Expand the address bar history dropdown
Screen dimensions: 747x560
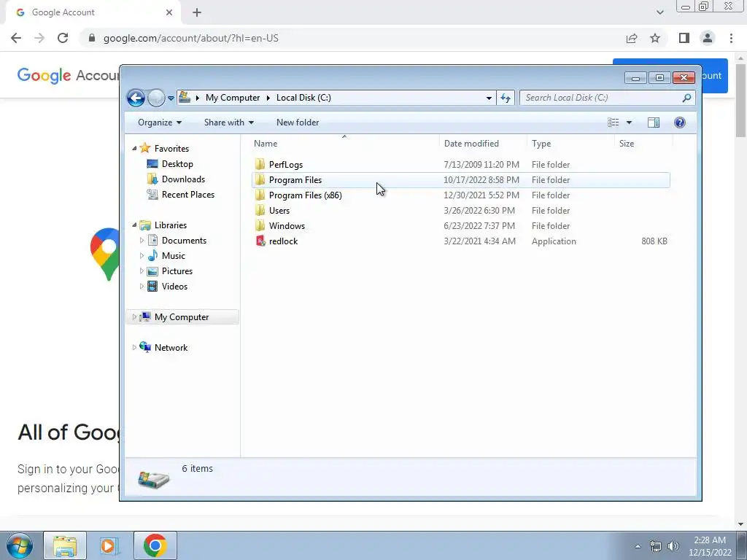(x=489, y=98)
